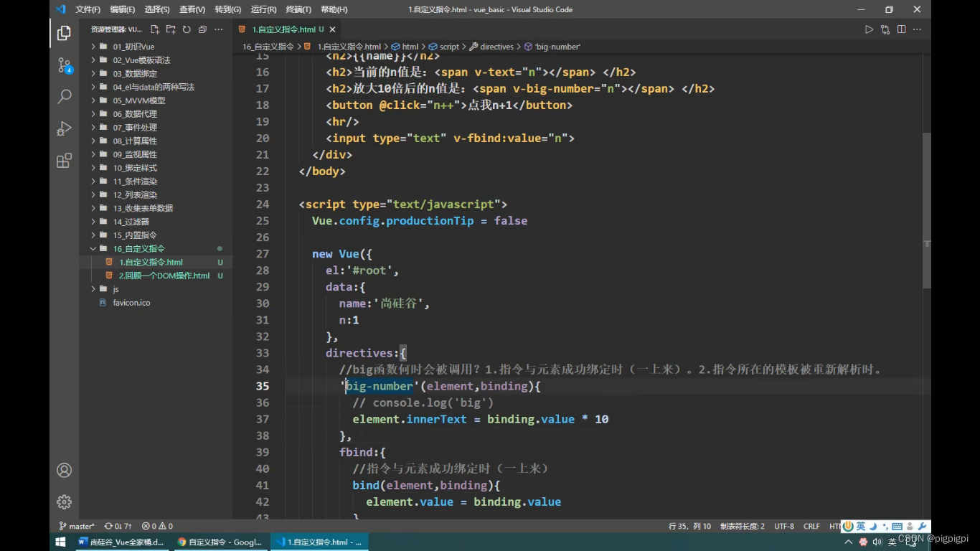Click the Run play icon in editor toolbar
This screenshot has height=551, width=980.
tap(869, 29)
